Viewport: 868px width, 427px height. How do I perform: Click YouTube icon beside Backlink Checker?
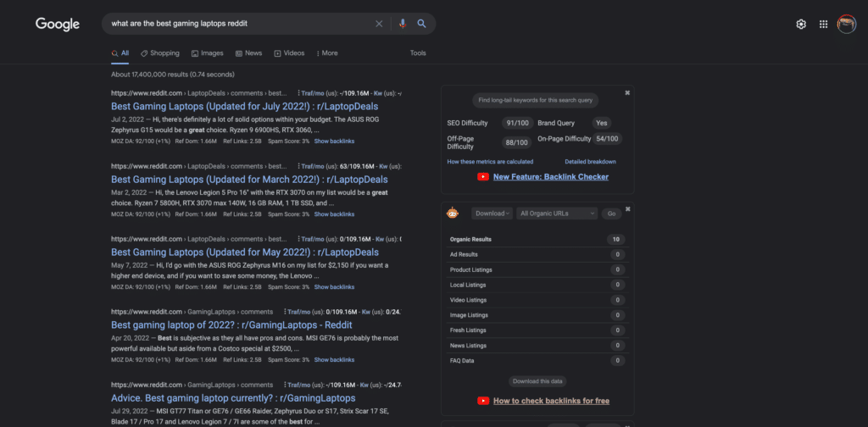click(482, 177)
